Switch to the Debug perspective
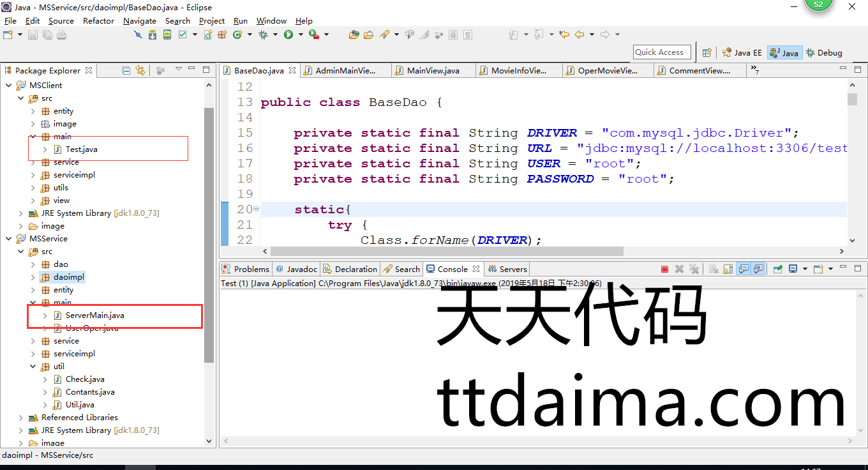Screen dimensions: 868x470 tap(824, 52)
